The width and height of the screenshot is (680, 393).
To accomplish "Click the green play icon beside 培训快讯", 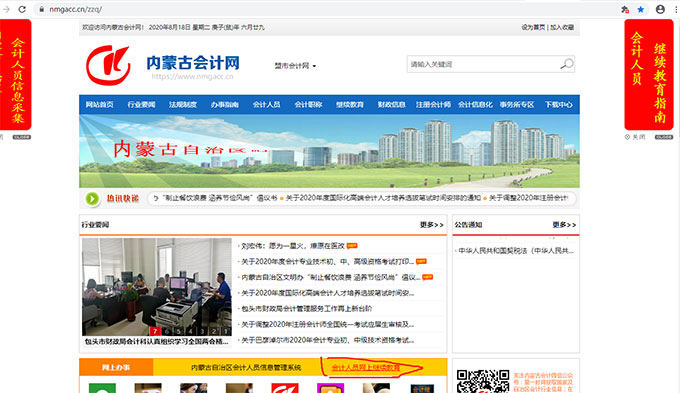I will 92,199.
